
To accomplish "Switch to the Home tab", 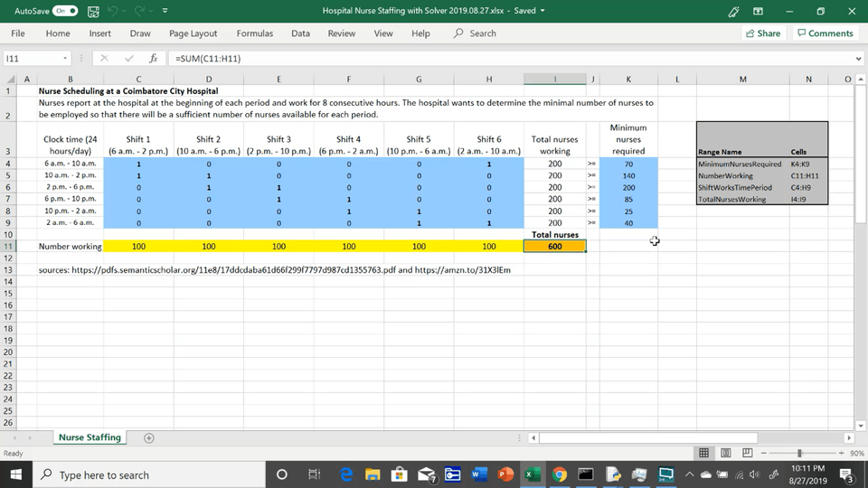I will (58, 33).
